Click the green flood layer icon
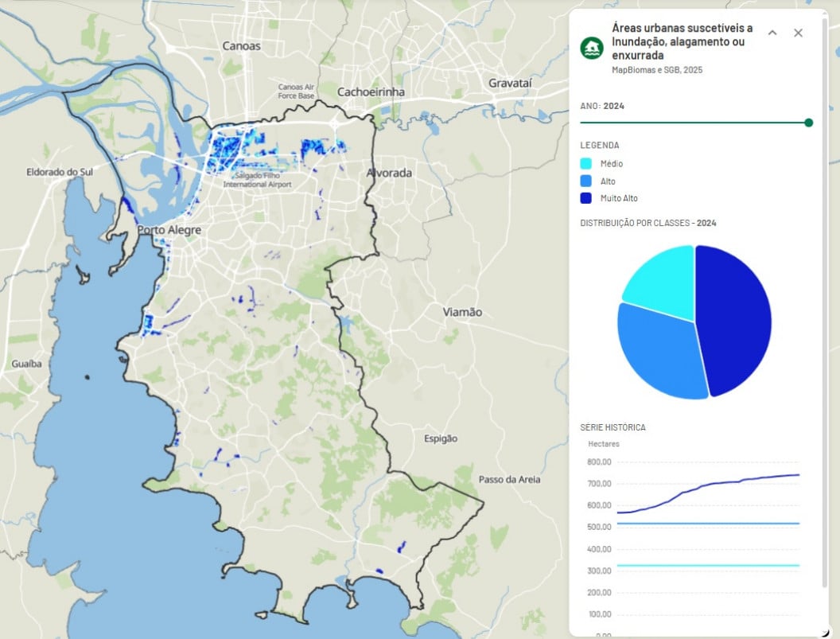840x639 pixels. pyautogui.click(x=592, y=49)
